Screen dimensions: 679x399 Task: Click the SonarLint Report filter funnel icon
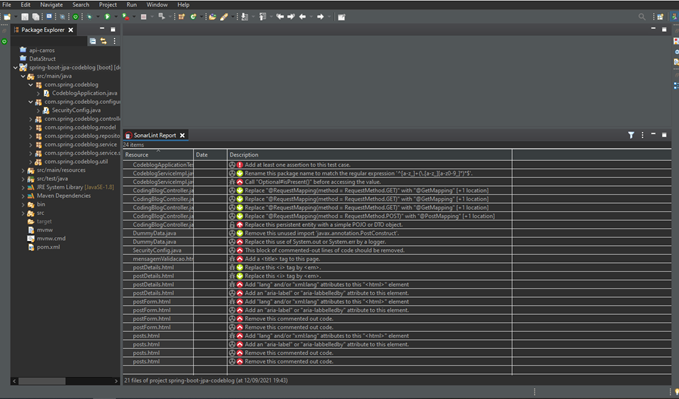(x=631, y=135)
